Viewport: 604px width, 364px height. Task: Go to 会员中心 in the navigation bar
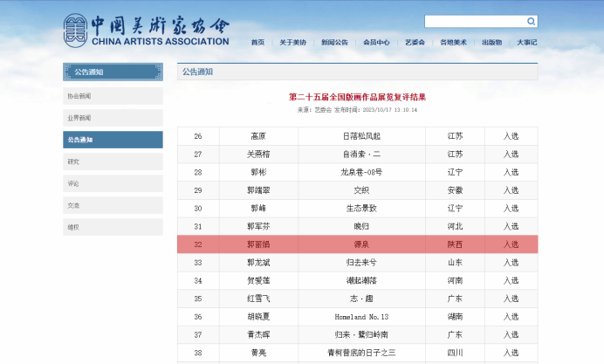[376, 42]
